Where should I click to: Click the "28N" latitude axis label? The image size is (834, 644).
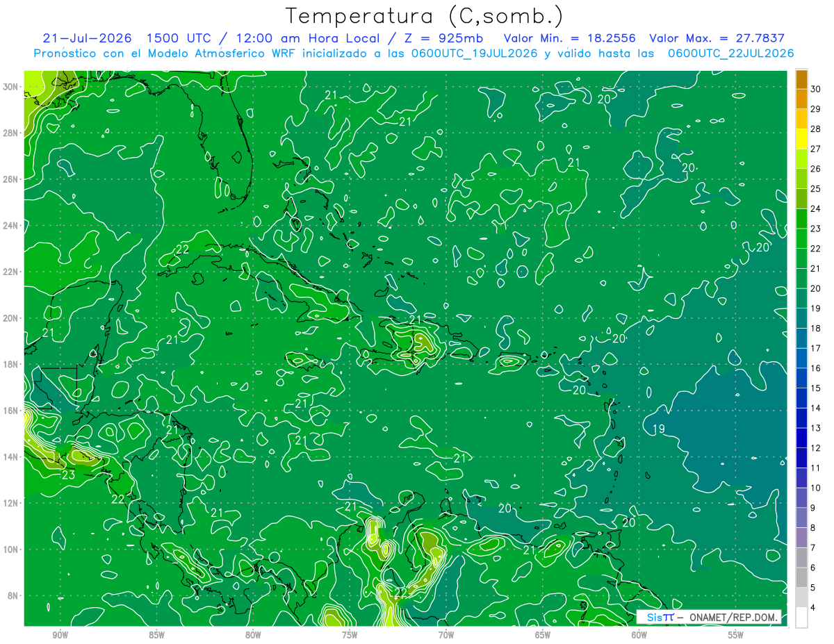click(x=12, y=133)
